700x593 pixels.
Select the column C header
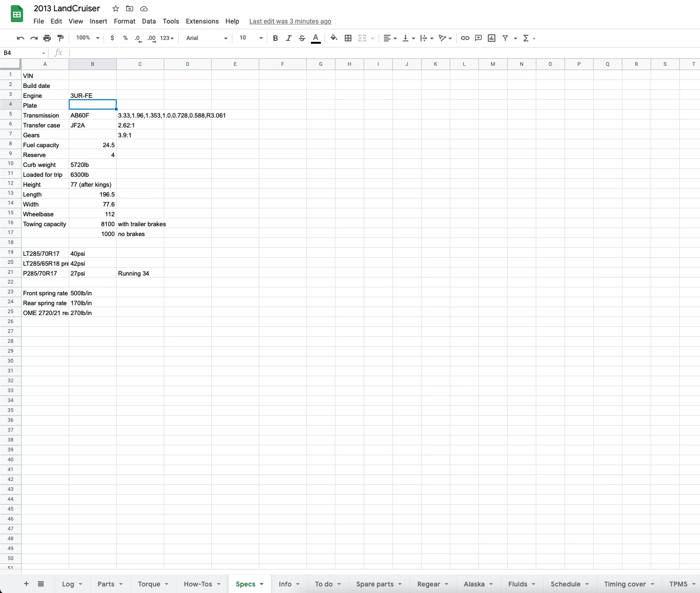point(140,64)
